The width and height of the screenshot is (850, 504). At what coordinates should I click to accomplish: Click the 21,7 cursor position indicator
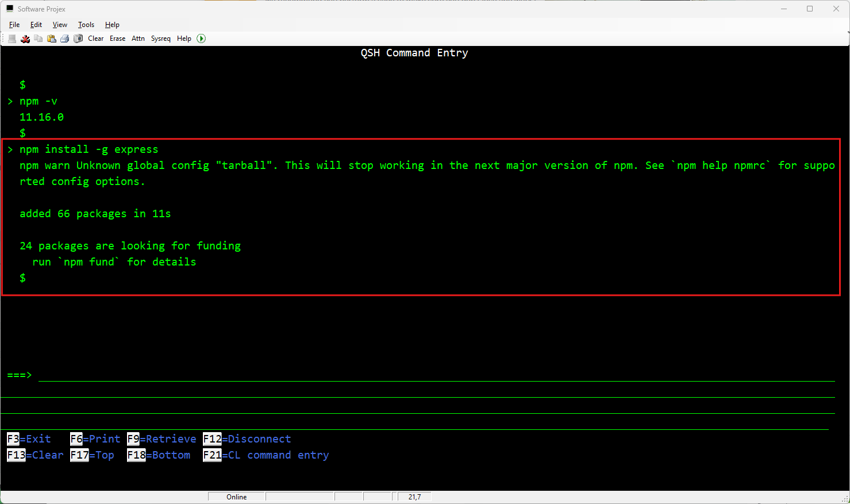point(414,497)
